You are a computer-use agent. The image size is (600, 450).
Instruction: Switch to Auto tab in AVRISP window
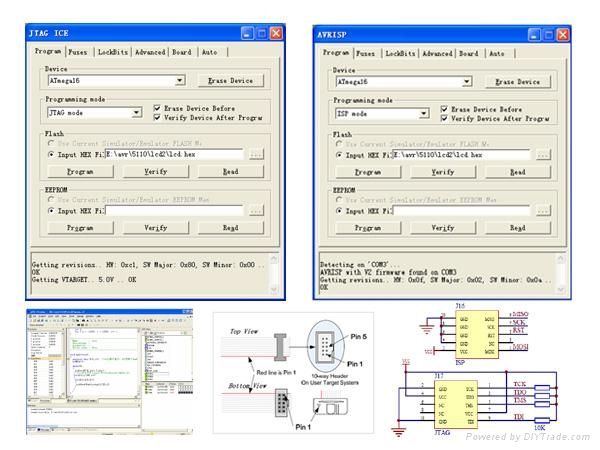click(x=497, y=54)
